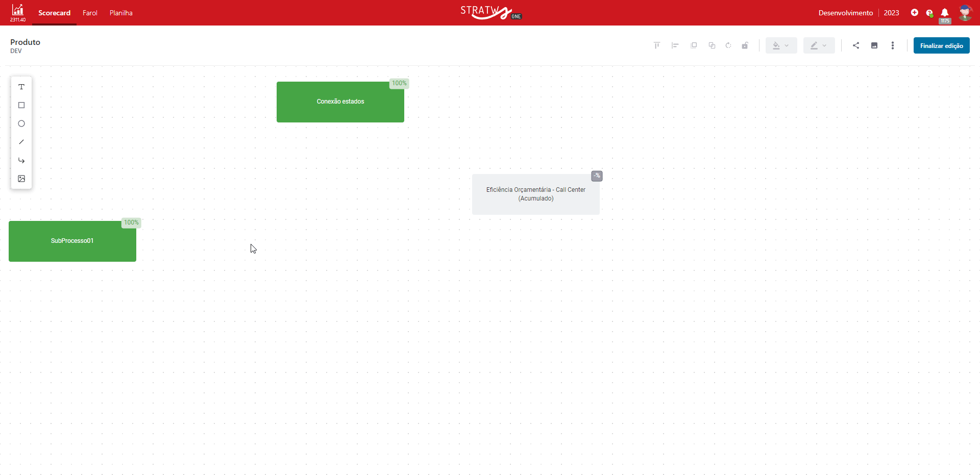The width and height of the screenshot is (980, 475).
Task: Select the Conexão estados green card
Action: click(x=340, y=102)
